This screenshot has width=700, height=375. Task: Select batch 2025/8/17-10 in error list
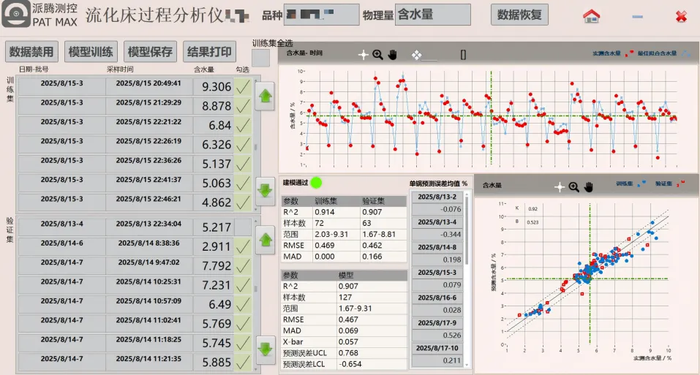point(437,348)
